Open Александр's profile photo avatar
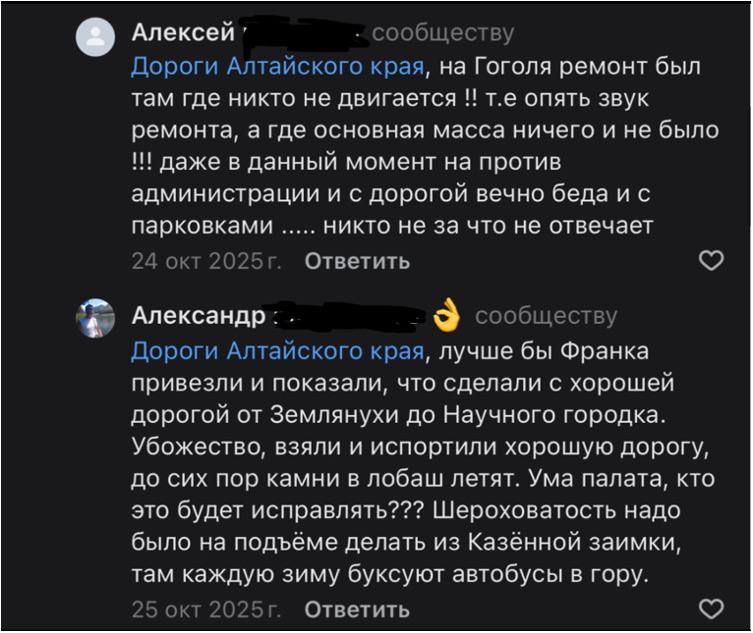 point(96,319)
